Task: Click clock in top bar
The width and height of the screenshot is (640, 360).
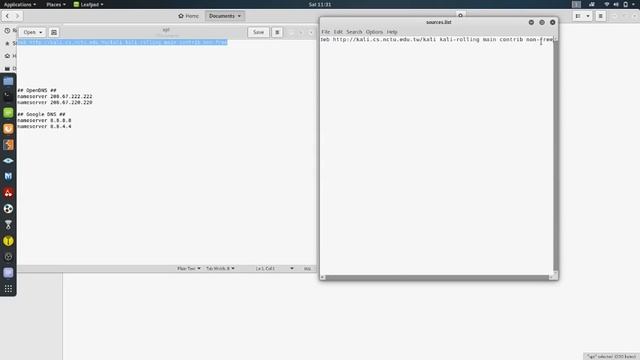Action: point(320,4)
